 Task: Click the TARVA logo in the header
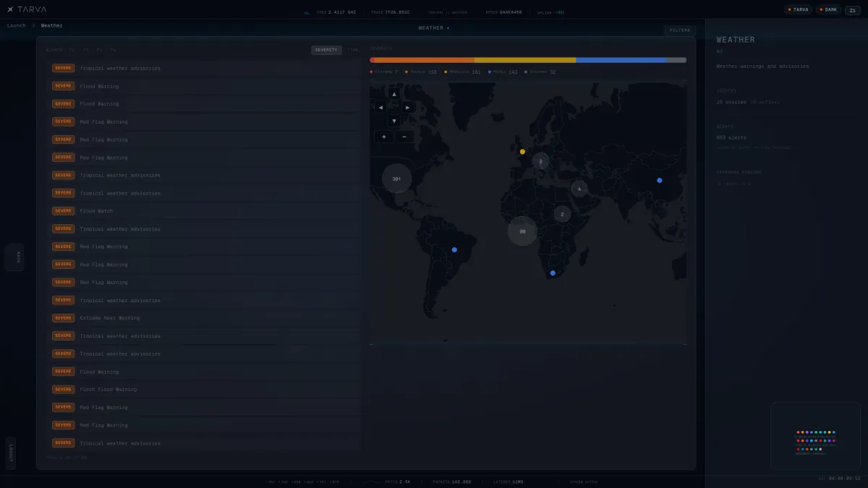pyautogui.click(x=27, y=9)
